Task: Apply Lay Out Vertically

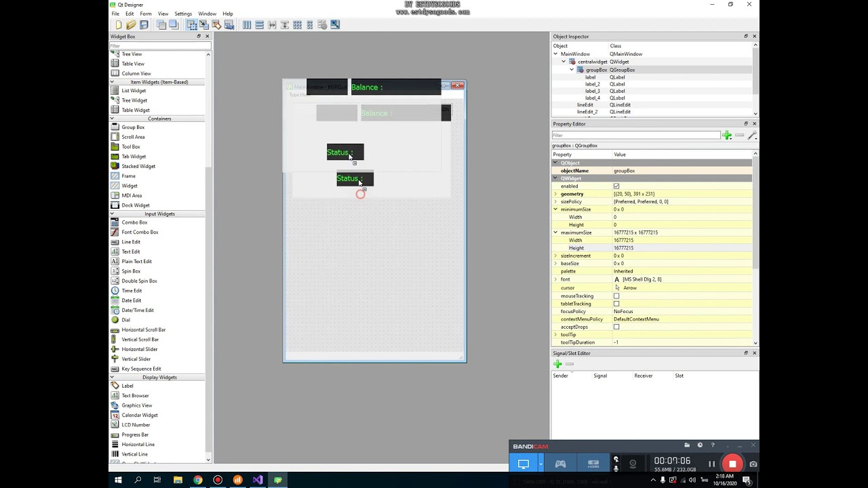Action: (x=259, y=25)
